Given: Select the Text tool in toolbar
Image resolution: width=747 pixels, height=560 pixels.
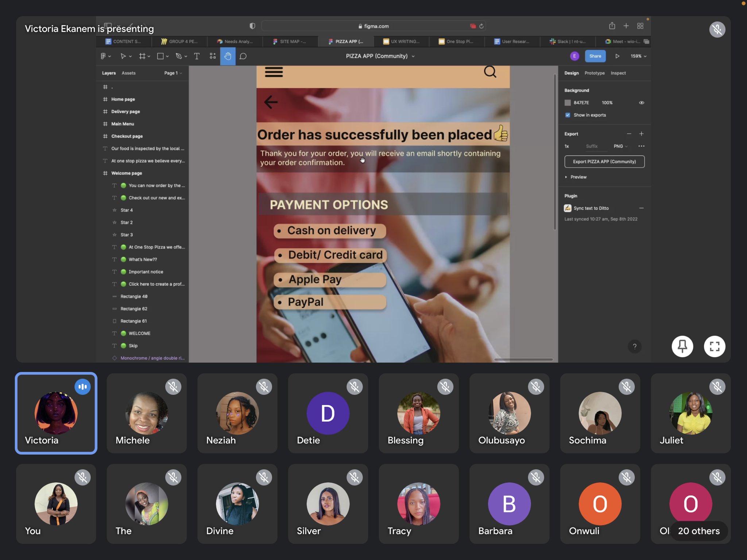Looking at the screenshot, I should tap(197, 56).
